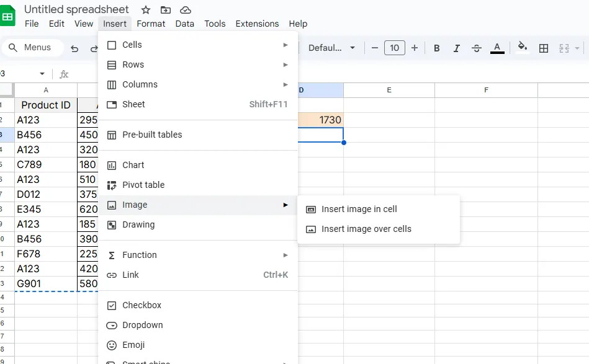Screen dimensions: 589x364
Task: Click the move to folder icon
Action: pyautogui.click(x=165, y=10)
